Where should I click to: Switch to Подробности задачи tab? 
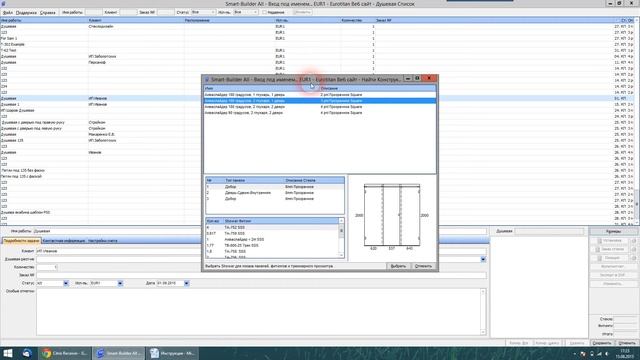(x=21, y=241)
